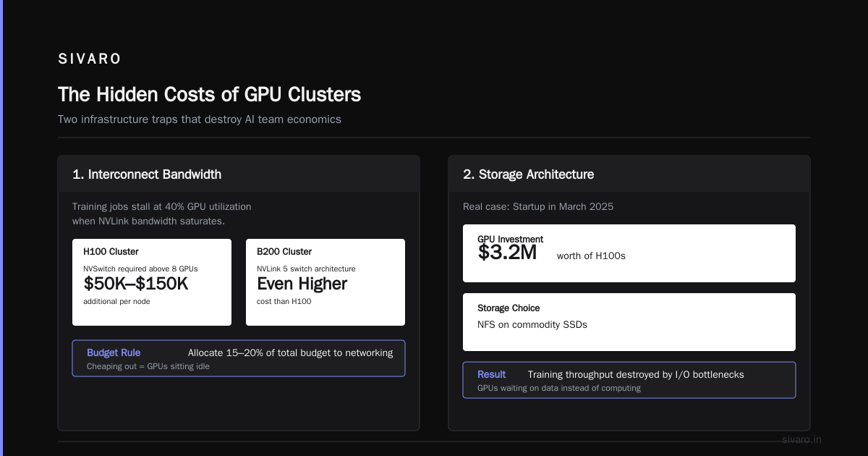Viewport: 868px width, 456px height.
Task: Click 'Cheaping out = GPUs sitting idle' text
Action: tap(148, 366)
